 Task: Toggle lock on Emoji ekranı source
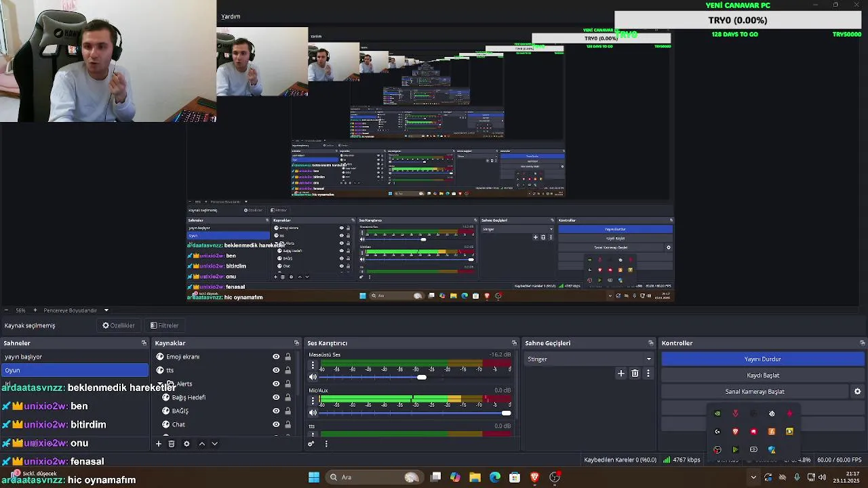288,357
